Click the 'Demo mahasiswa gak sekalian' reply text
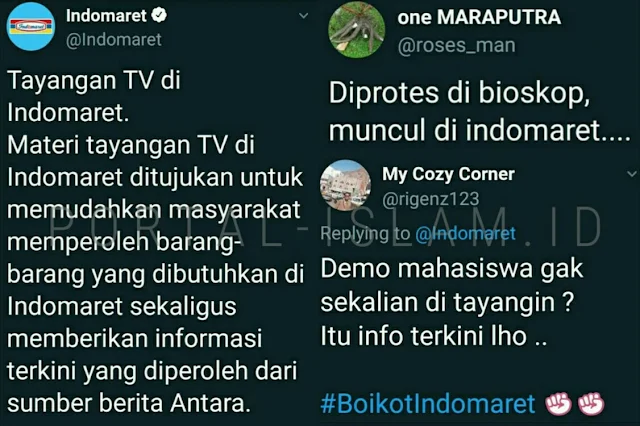The width and height of the screenshot is (640, 426). coord(452,303)
